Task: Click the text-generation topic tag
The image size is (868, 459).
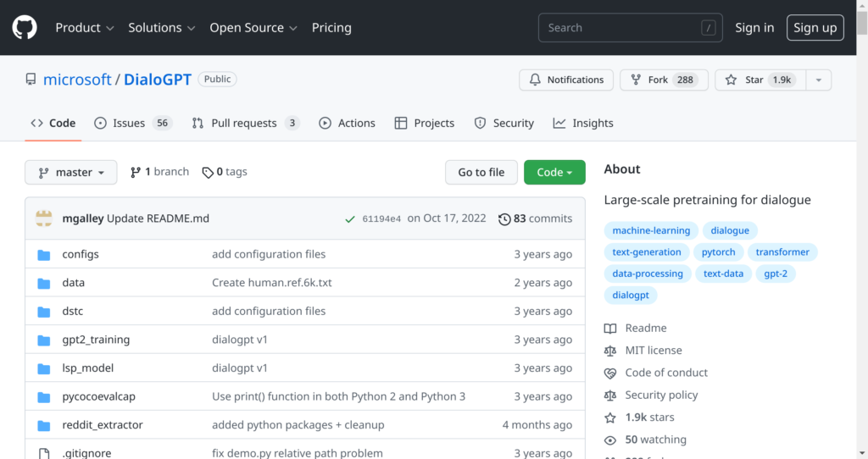Action: (647, 252)
